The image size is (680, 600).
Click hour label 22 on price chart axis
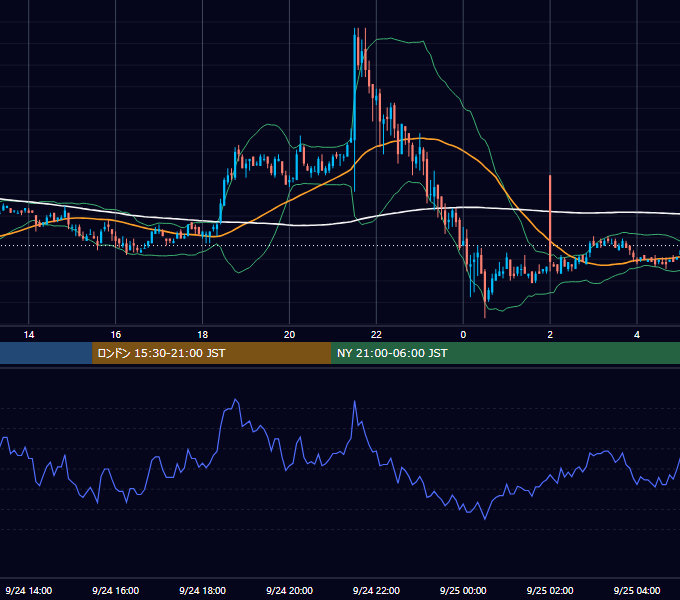pyautogui.click(x=376, y=335)
